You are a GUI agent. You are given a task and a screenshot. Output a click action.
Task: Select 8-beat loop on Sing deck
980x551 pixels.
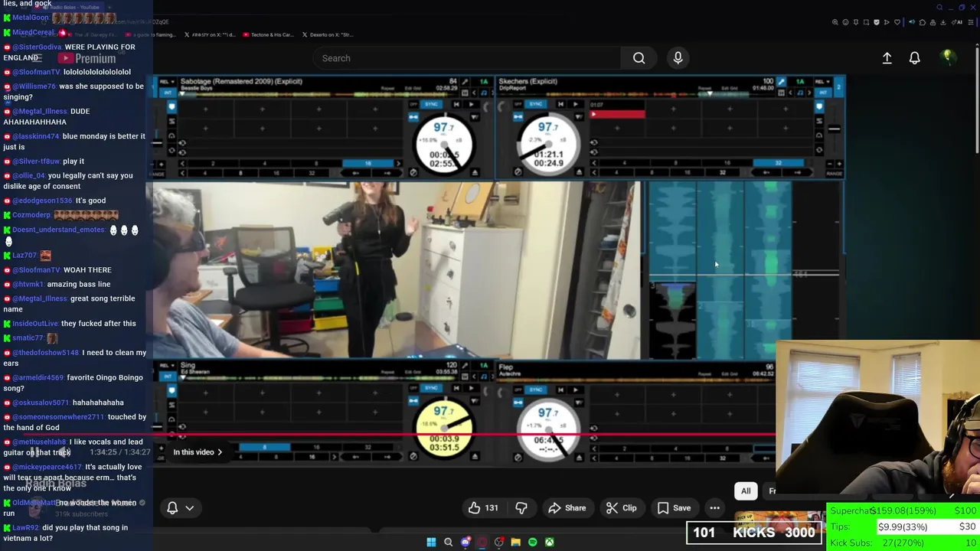[264, 447]
